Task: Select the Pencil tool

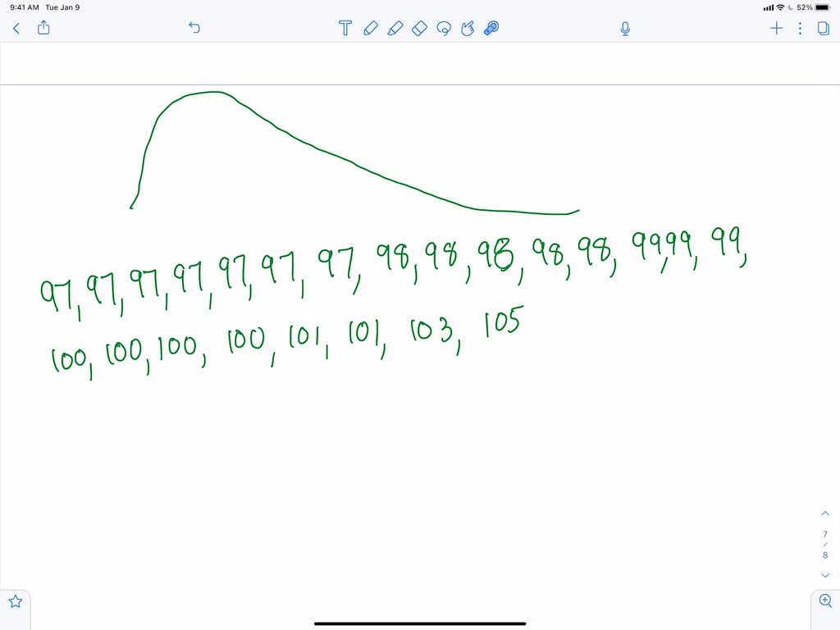Action: click(370, 28)
